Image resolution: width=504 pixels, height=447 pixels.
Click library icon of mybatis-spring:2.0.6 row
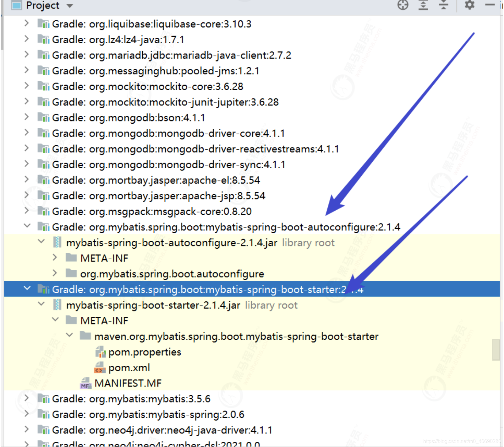(43, 414)
